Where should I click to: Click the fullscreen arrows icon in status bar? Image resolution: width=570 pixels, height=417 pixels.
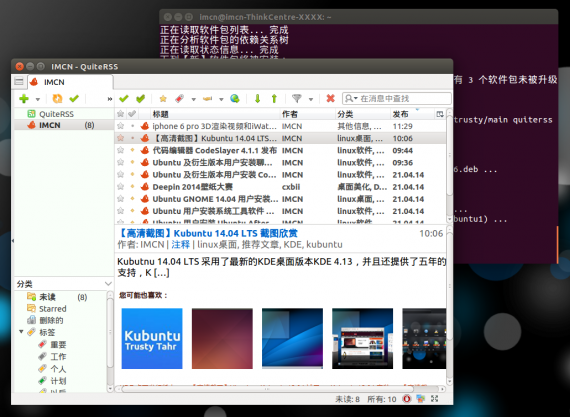(434, 399)
